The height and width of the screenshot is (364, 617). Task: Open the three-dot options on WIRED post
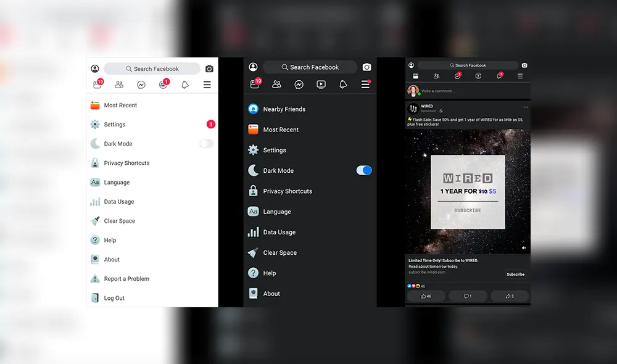tap(526, 107)
